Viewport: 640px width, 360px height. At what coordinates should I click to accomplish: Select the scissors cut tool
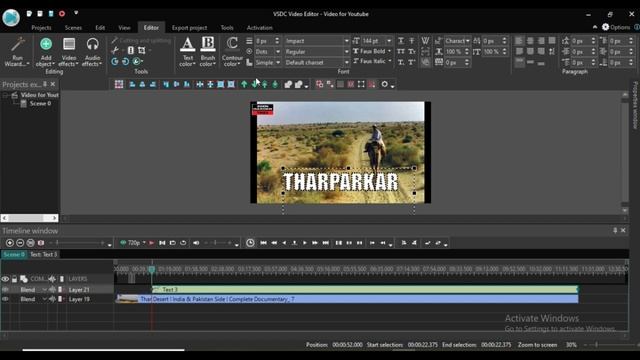coord(115,51)
